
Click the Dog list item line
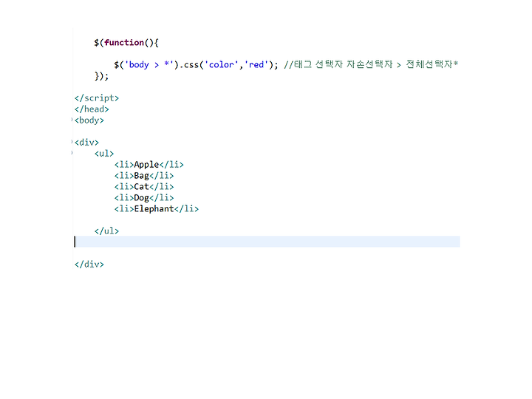point(144,197)
